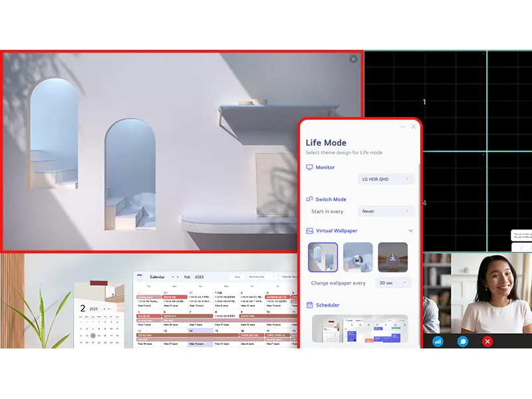Screen dimensions: 532x399
Task: Open the blue chat bubble in video call
Action: pos(462,341)
